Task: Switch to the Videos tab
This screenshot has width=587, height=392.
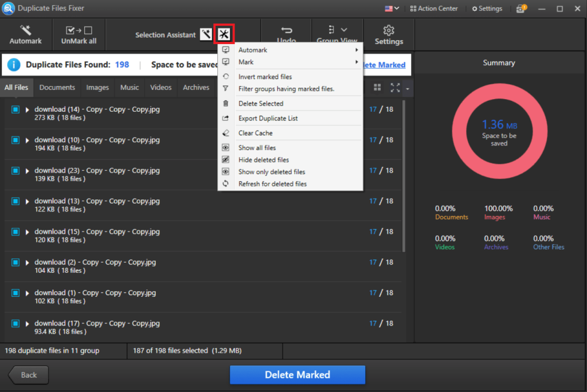Action: pos(161,87)
